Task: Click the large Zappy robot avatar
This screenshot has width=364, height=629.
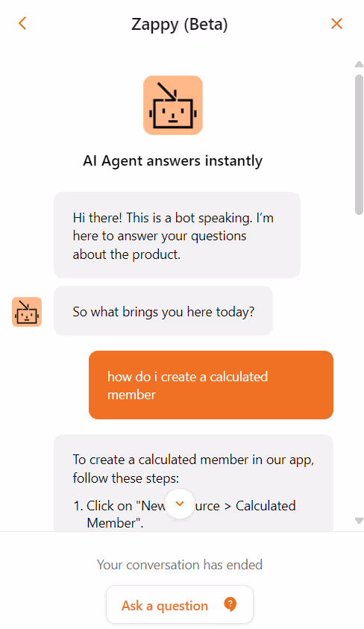Action: coord(173,105)
